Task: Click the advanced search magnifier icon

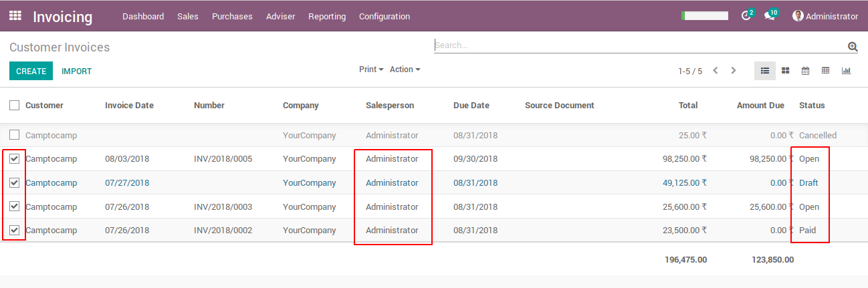Action: click(x=853, y=46)
